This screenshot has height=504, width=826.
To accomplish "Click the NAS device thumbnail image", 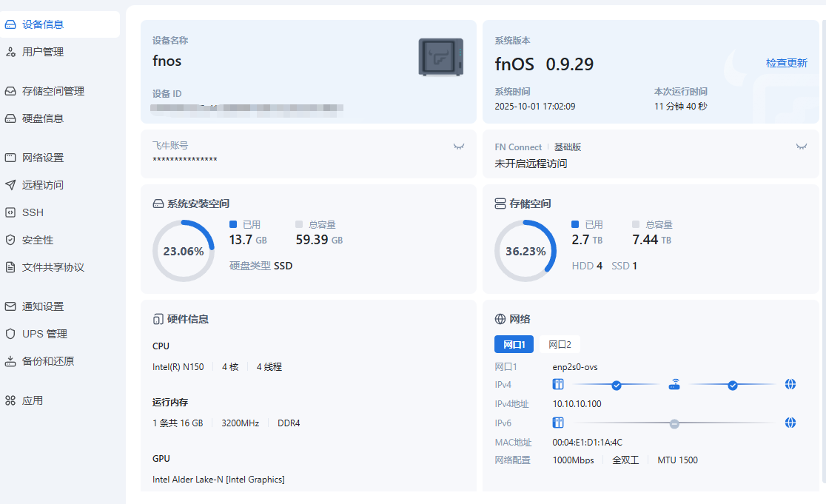I will (441, 57).
